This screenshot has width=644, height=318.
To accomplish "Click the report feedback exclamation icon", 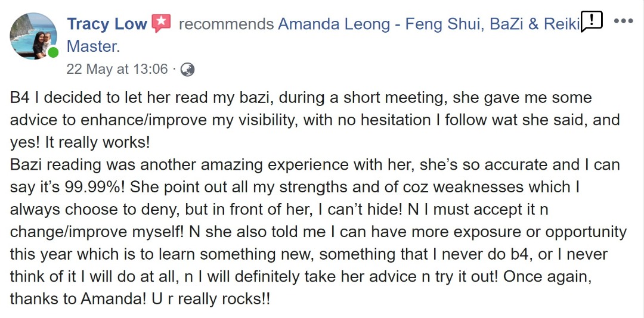I will 592,21.
